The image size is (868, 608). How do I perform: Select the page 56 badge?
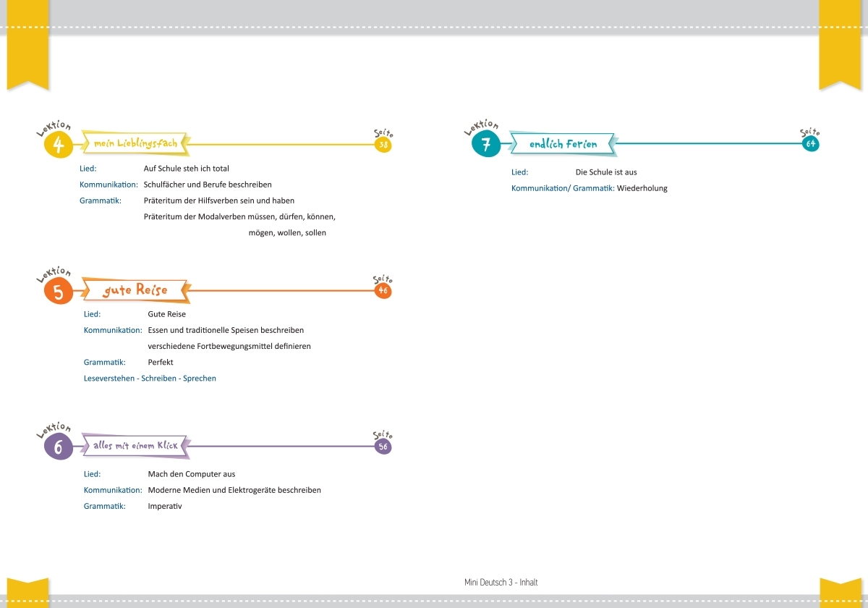[x=383, y=447]
